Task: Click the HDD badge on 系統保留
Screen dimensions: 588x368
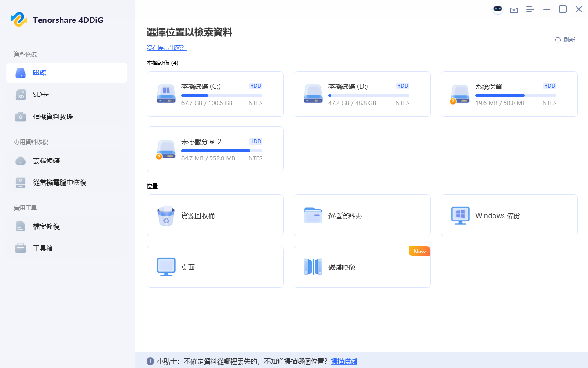Action: [550, 86]
